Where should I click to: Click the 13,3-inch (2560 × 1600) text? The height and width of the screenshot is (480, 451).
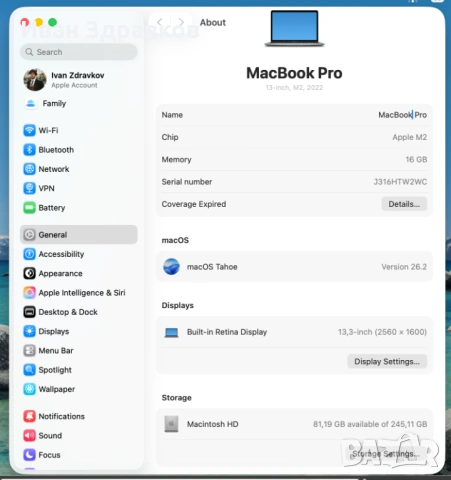pos(382,332)
